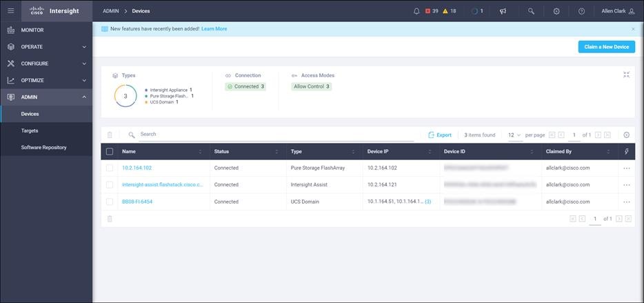Open the settings gear in header

(556, 11)
